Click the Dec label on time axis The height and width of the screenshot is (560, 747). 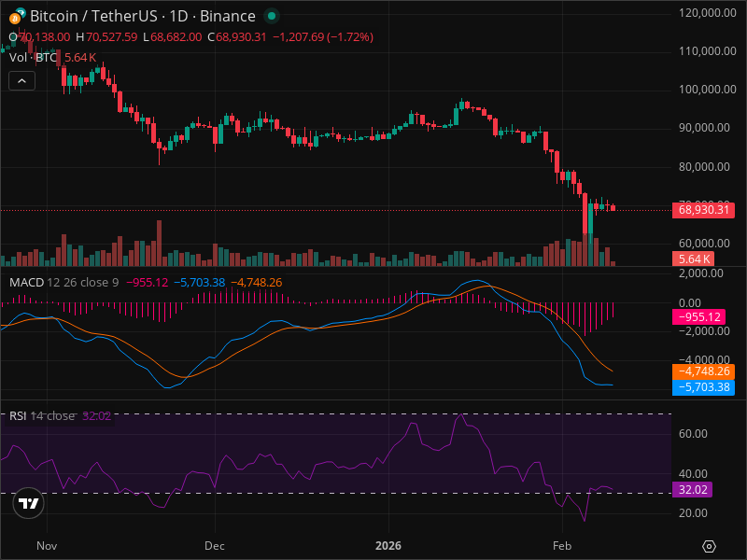(x=215, y=546)
